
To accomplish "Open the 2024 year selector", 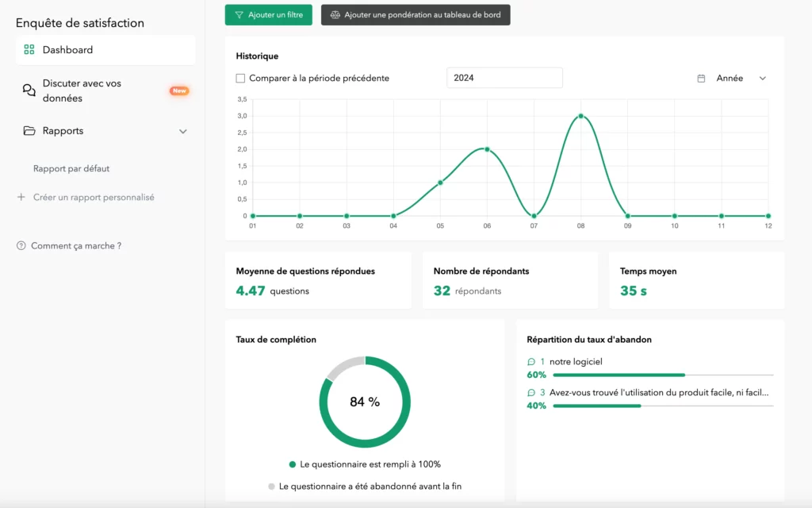I will pyautogui.click(x=505, y=77).
